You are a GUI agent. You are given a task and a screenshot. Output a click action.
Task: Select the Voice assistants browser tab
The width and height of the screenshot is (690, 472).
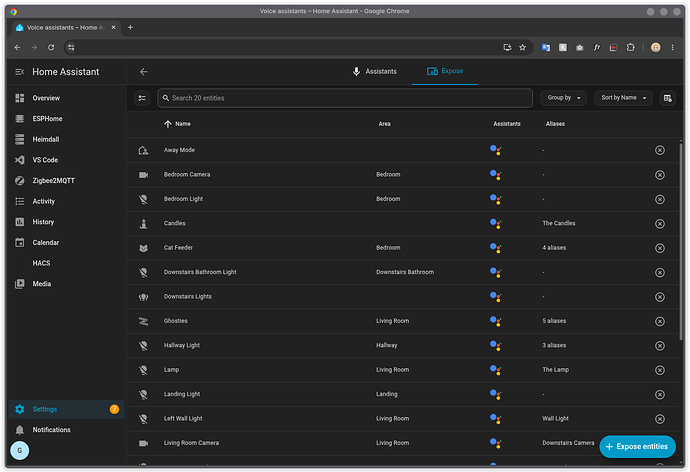(65, 28)
